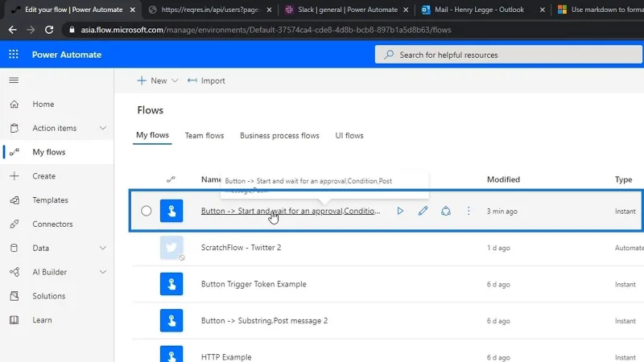Switch to My flows tab
This screenshot has height=362, width=644.
pos(152,135)
